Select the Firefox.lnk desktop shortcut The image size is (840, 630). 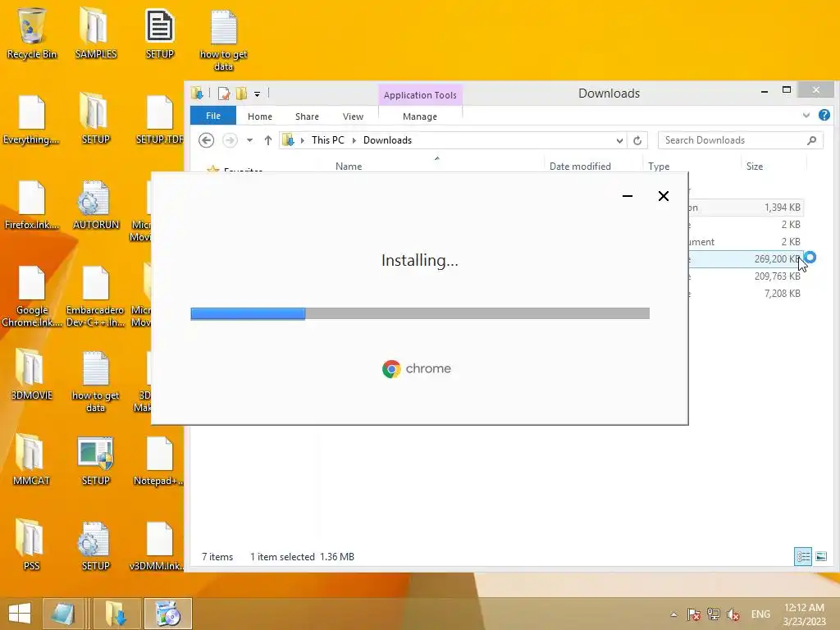(31, 205)
